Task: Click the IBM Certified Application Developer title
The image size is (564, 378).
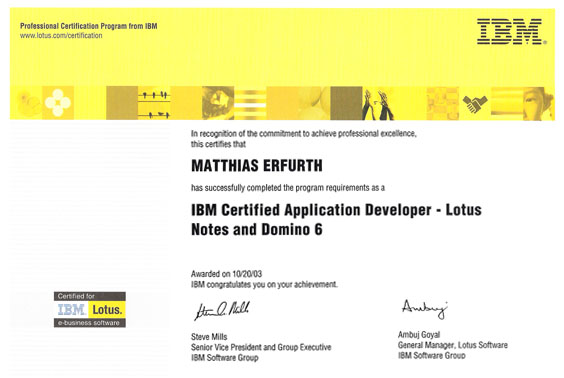Action: pos(336,219)
